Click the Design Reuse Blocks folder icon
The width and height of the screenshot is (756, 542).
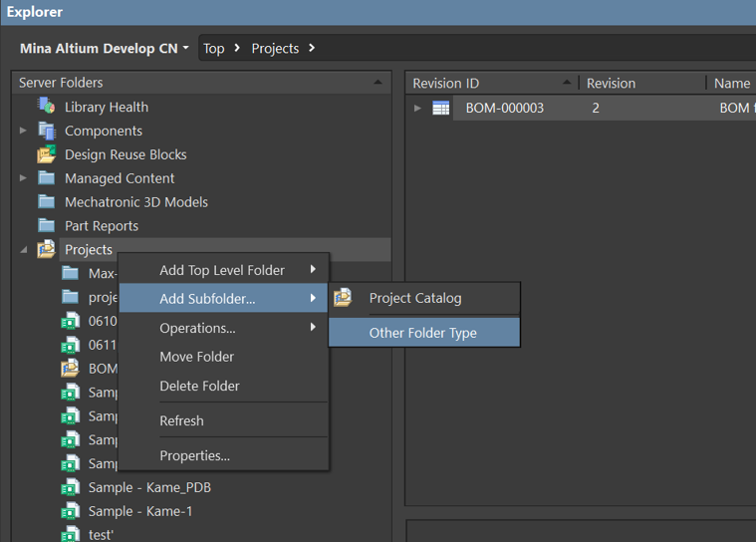point(46,153)
